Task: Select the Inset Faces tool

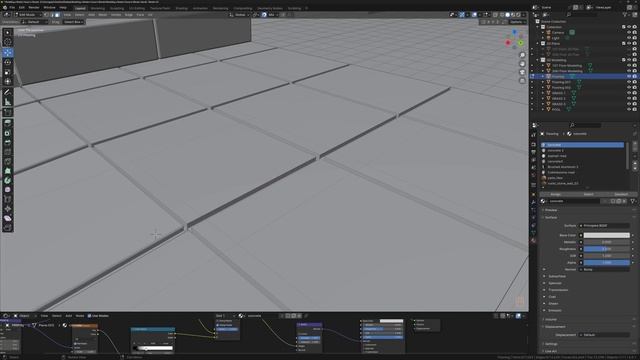Action: coord(8,133)
